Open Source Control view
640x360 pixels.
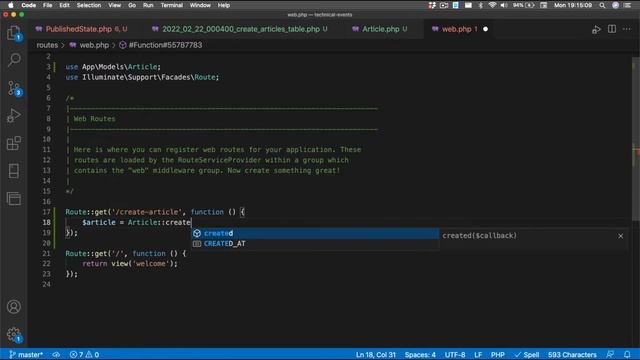[x=14, y=88]
